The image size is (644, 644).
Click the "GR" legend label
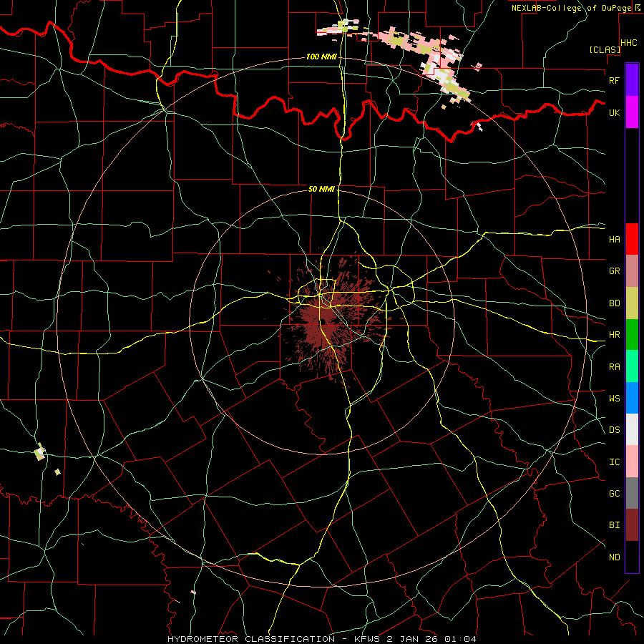point(614,271)
